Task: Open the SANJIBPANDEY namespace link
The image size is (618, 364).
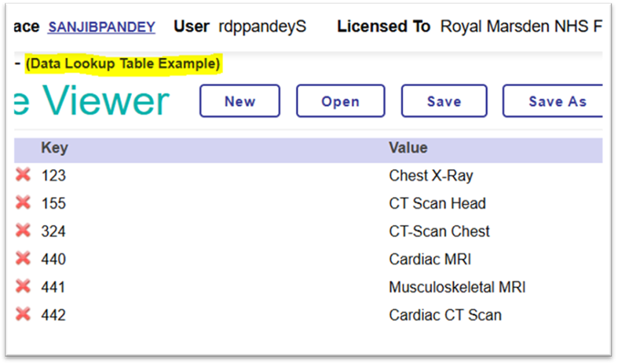Action: click(x=101, y=27)
